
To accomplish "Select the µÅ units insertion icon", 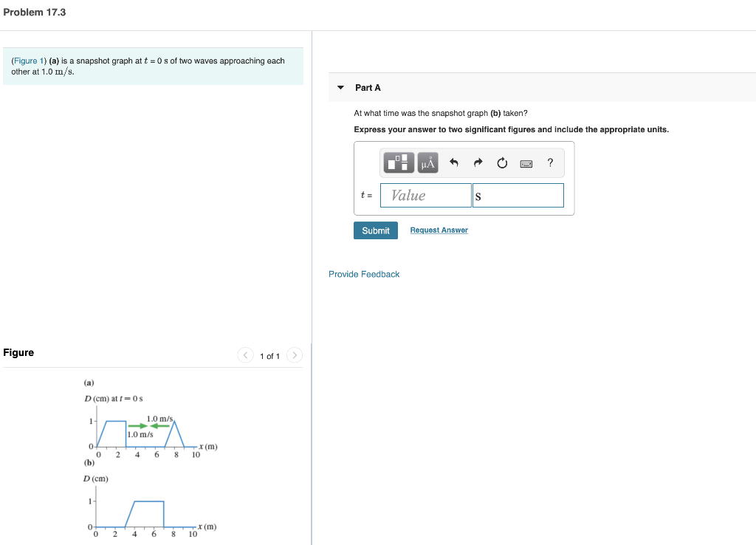I will click(427, 162).
